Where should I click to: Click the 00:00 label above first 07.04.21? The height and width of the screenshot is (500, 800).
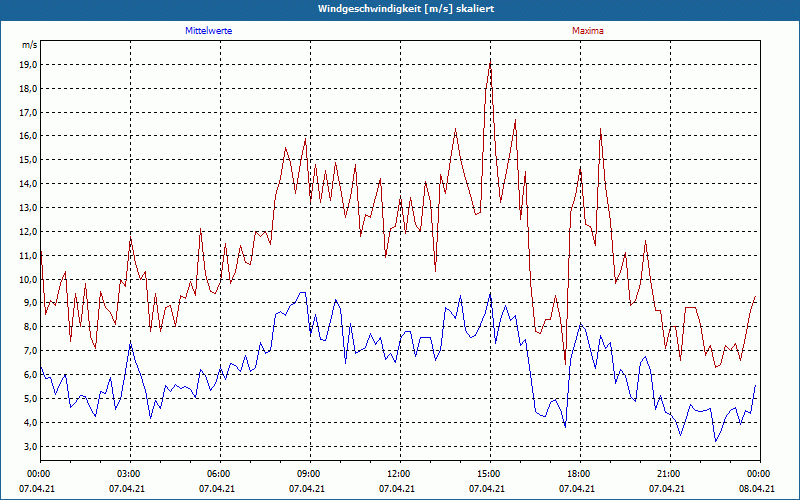[x=40, y=474]
